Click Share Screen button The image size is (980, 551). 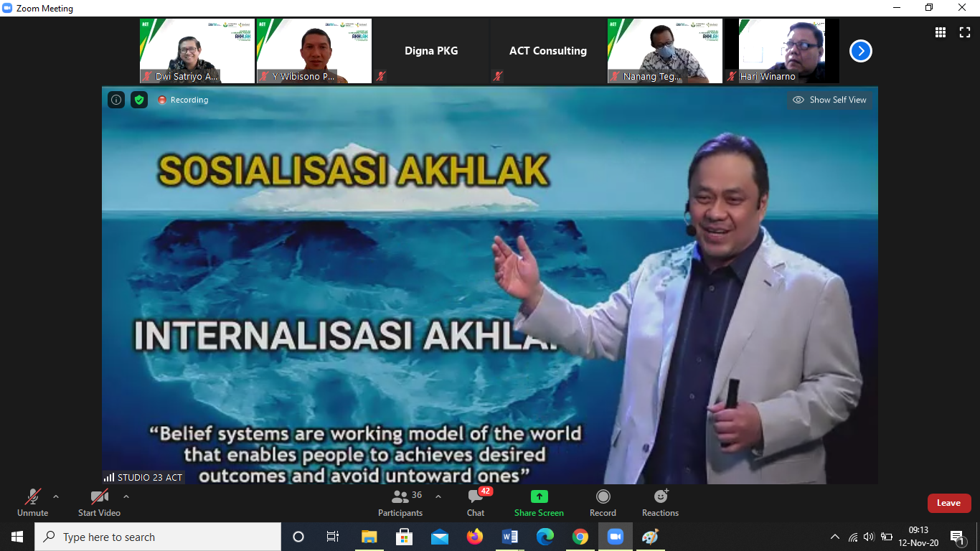[539, 502]
